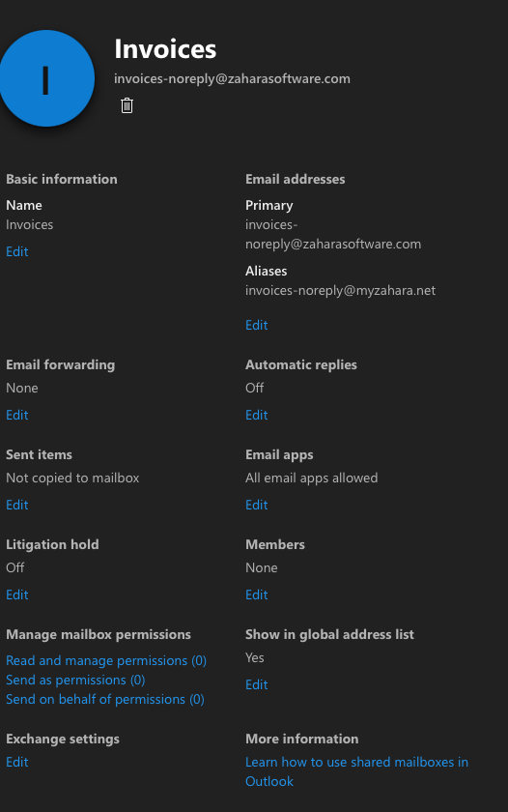The height and width of the screenshot is (812, 508).
Task: Edit Automatic replies setting
Action: [x=257, y=416]
